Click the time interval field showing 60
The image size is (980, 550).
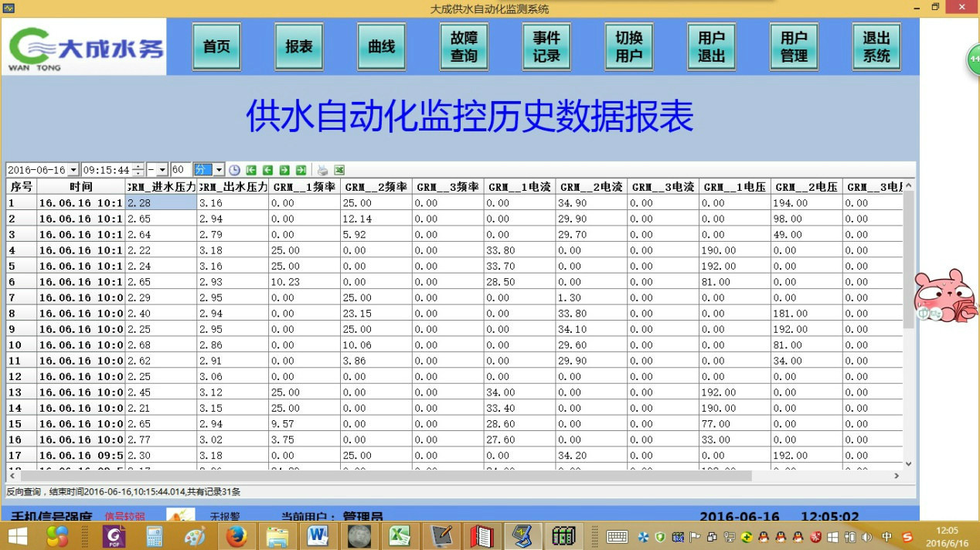click(180, 170)
